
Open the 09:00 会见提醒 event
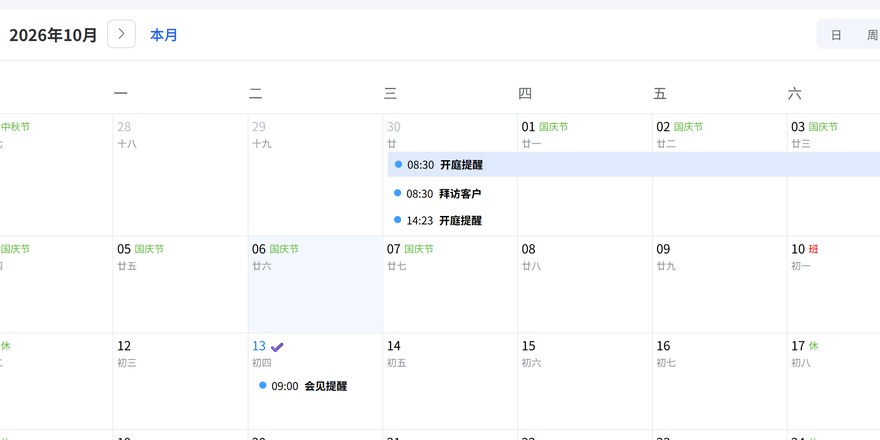[303, 386]
